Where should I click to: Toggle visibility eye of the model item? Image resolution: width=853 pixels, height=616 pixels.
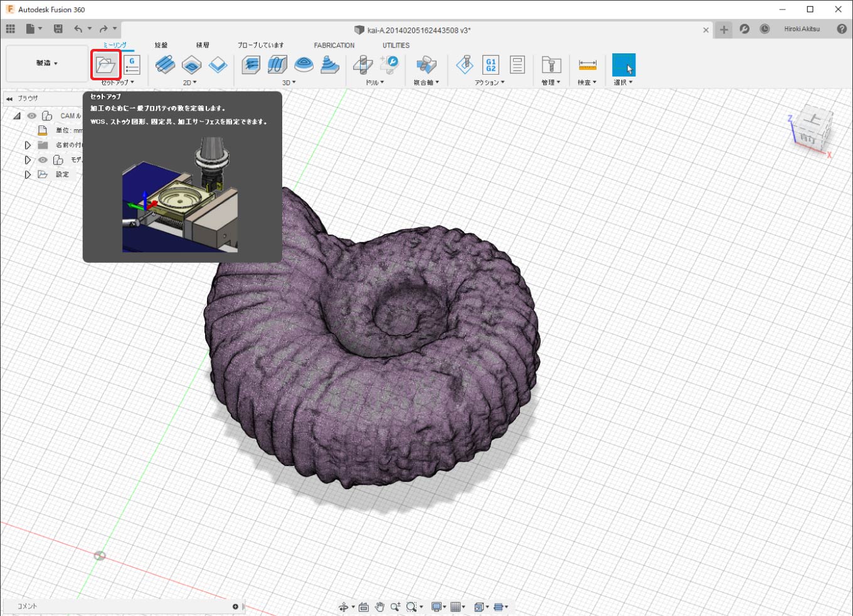coord(43,160)
